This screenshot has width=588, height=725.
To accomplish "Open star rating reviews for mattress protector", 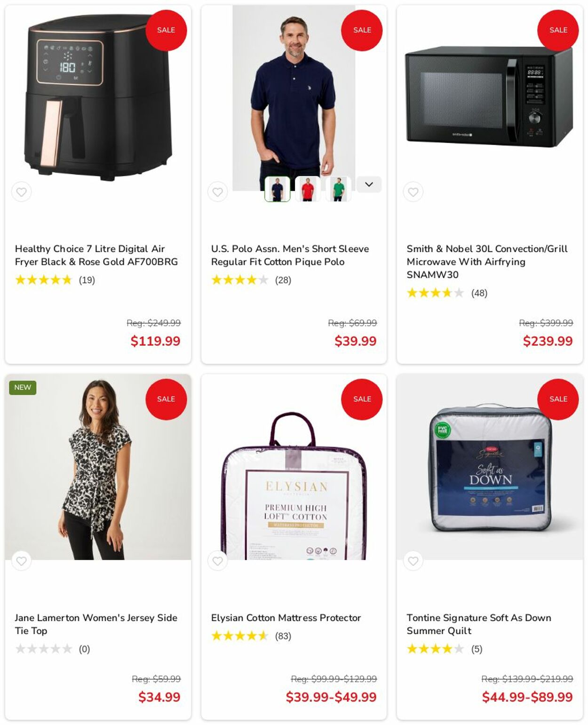I will tap(251, 636).
